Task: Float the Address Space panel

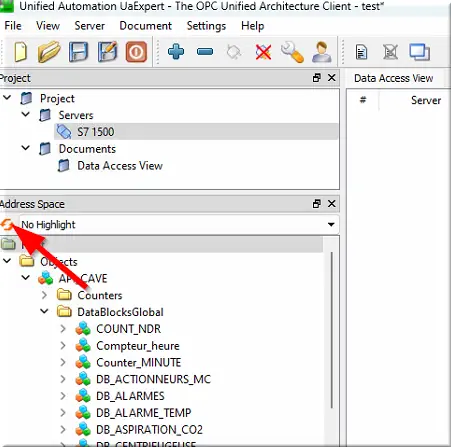Action: (317, 204)
